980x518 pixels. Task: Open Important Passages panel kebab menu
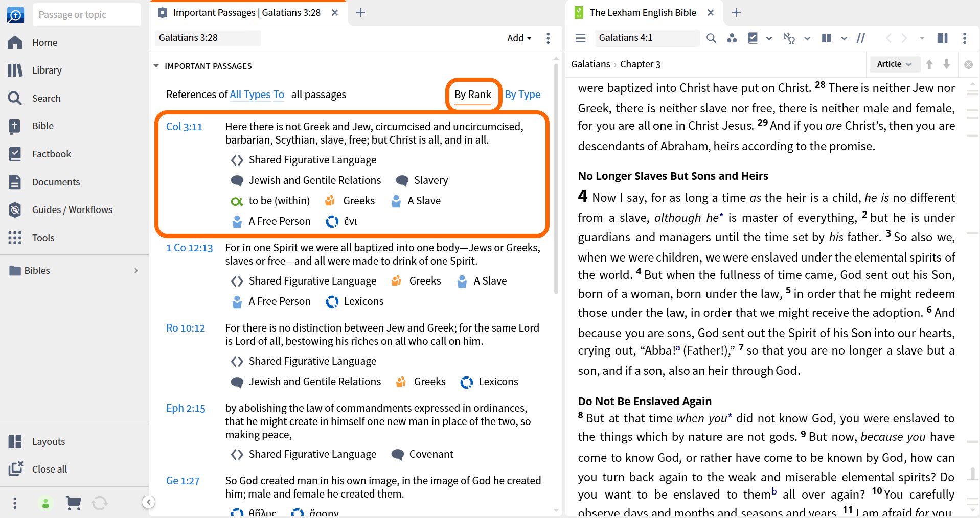548,38
